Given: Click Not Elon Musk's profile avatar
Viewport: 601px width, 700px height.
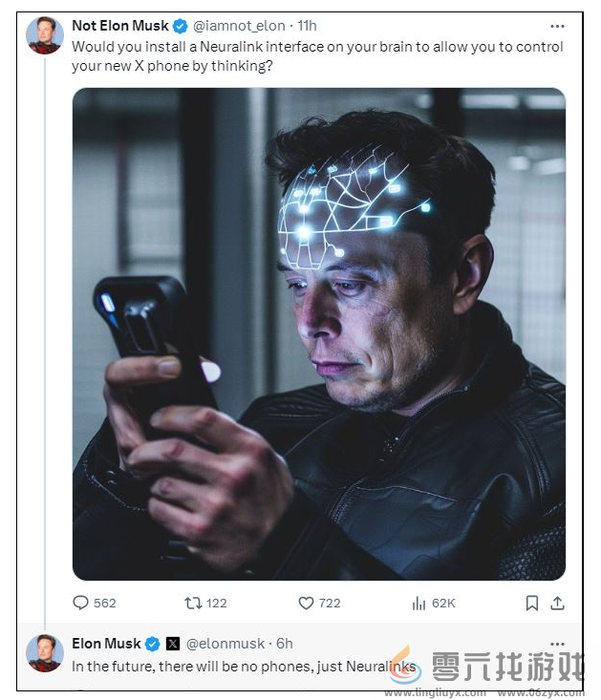Looking at the screenshot, I should (x=45, y=35).
